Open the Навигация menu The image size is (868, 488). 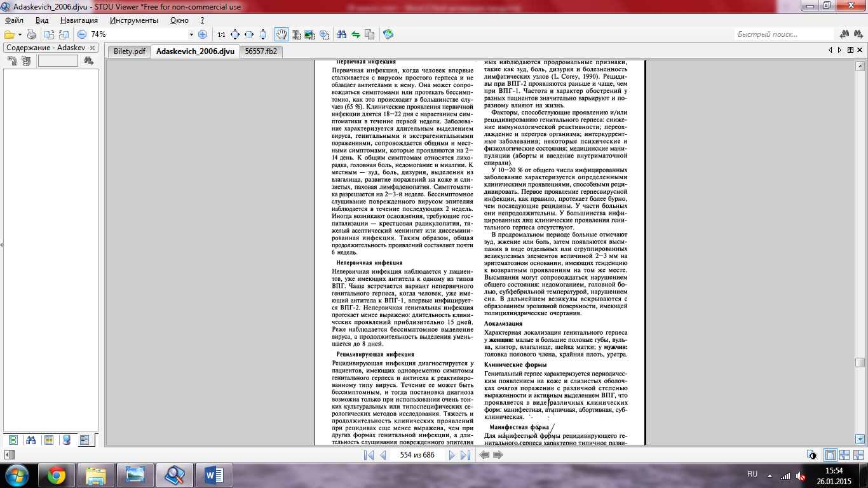point(80,20)
